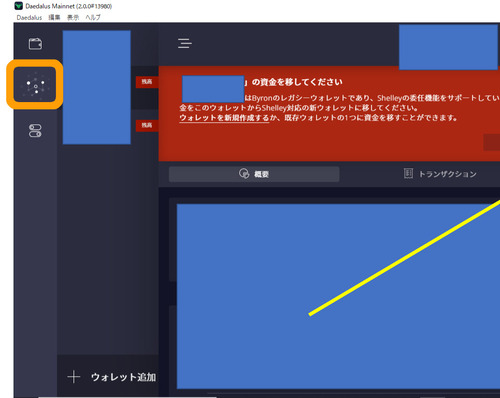Open the 編集 menu

[x=54, y=17]
